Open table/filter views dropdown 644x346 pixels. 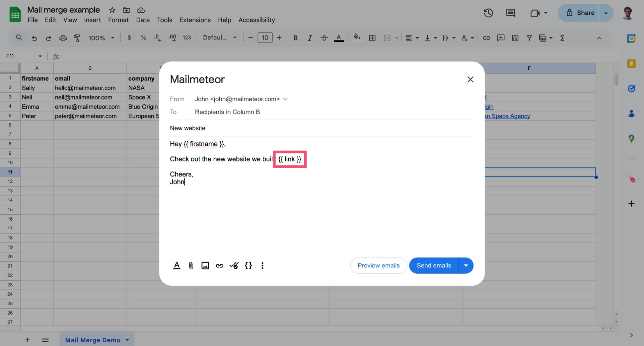tap(546, 38)
